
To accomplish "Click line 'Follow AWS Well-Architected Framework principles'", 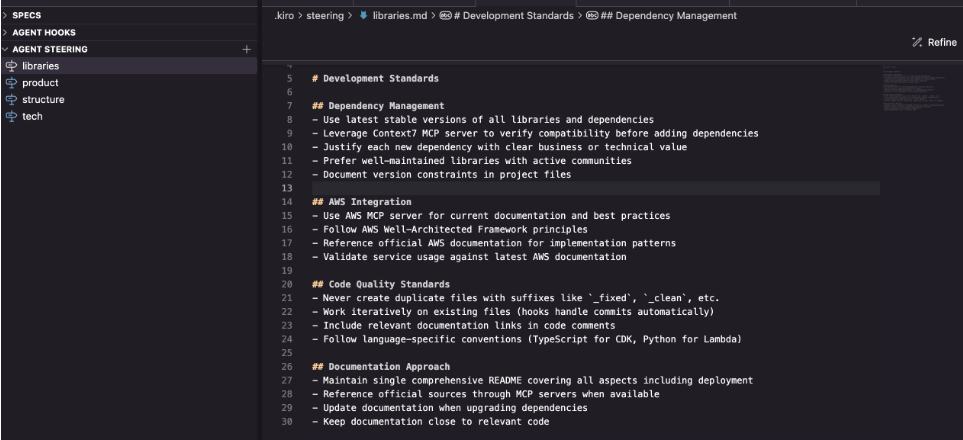I will [450, 229].
